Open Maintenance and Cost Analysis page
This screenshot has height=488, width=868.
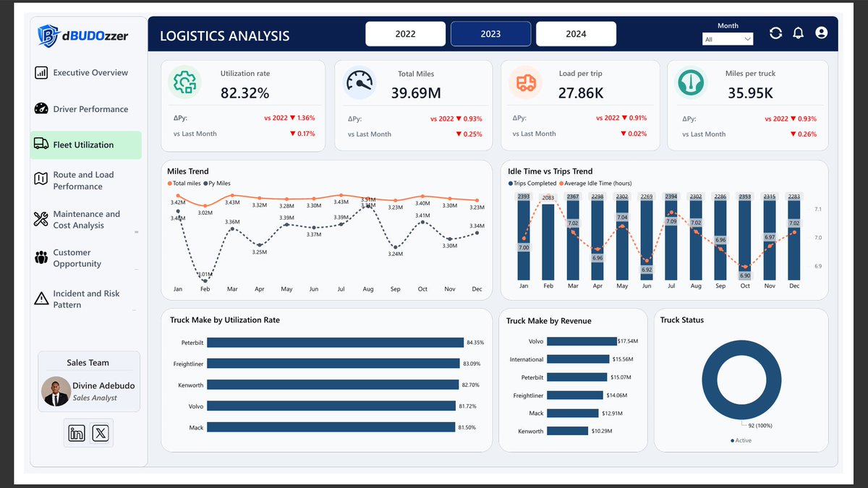pyautogui.click(x=87, y=219)
